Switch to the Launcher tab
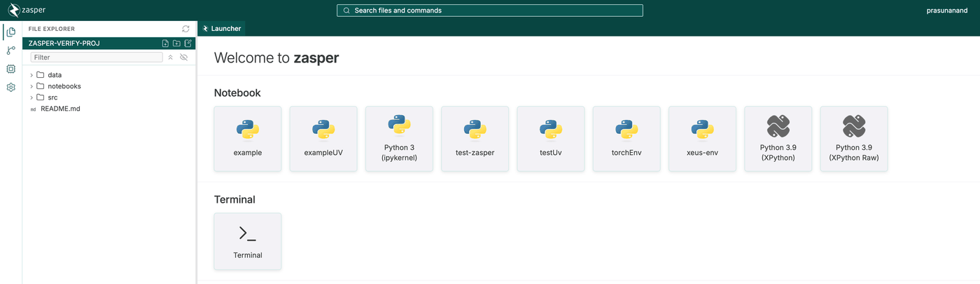 click(222, 29)
